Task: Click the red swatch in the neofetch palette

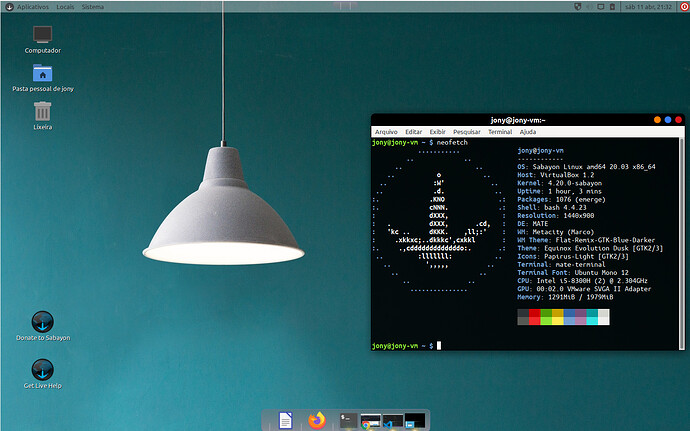Action: [x=534, y=317]
